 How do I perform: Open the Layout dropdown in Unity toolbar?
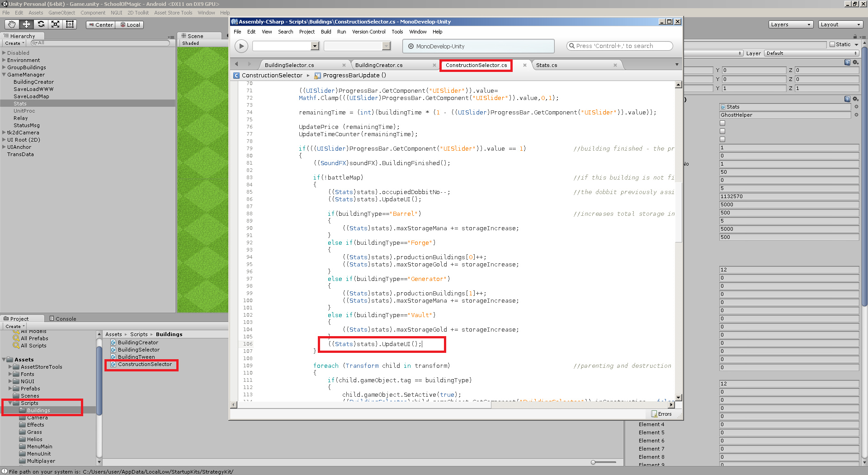tap(840, 24)
